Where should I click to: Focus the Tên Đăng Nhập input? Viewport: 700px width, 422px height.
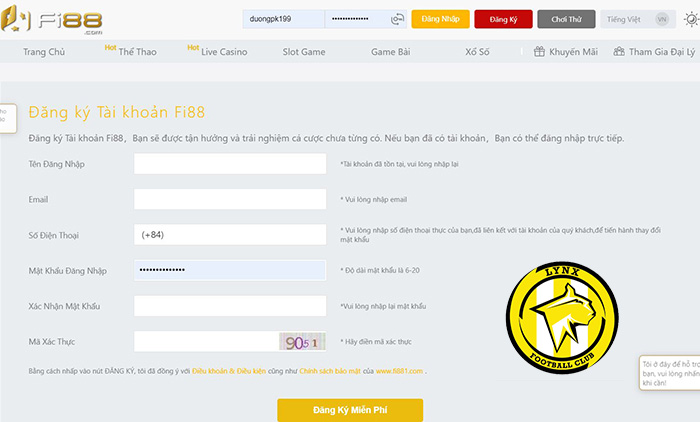(230, 163)
